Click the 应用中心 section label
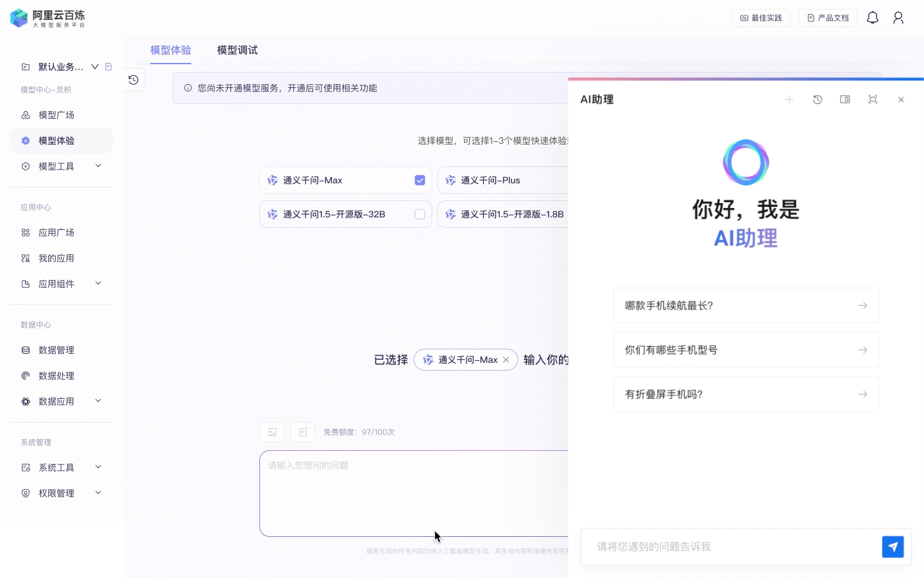Screen dimensions: 924x578 pyautogui.click(x=36, y=207)
